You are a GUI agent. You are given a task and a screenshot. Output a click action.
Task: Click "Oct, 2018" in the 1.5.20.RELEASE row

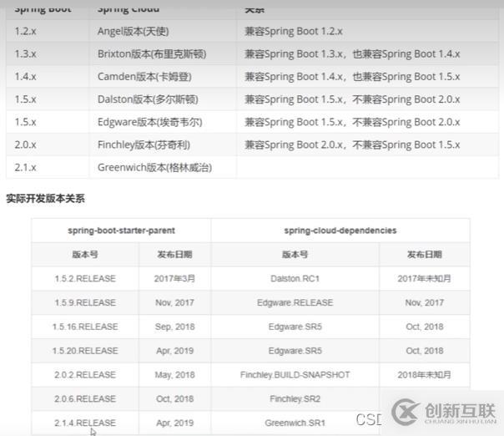coord(424,351)
